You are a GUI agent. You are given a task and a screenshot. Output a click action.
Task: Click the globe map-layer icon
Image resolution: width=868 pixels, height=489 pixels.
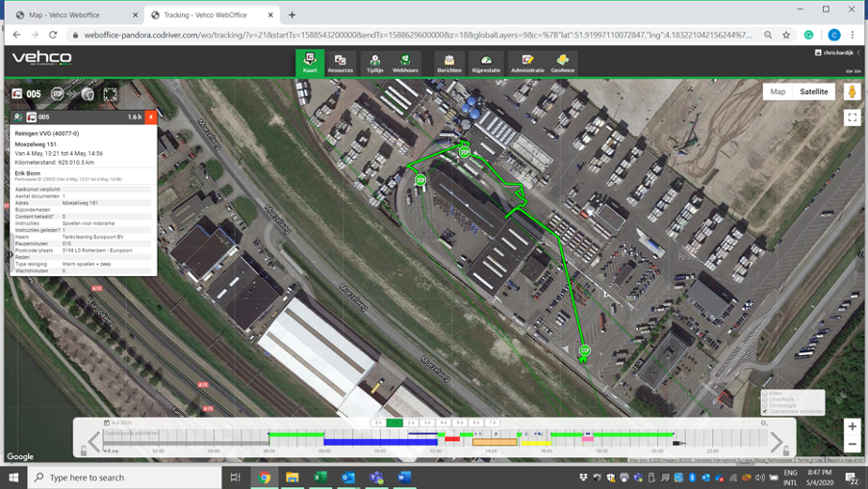[x=88, y=94]
